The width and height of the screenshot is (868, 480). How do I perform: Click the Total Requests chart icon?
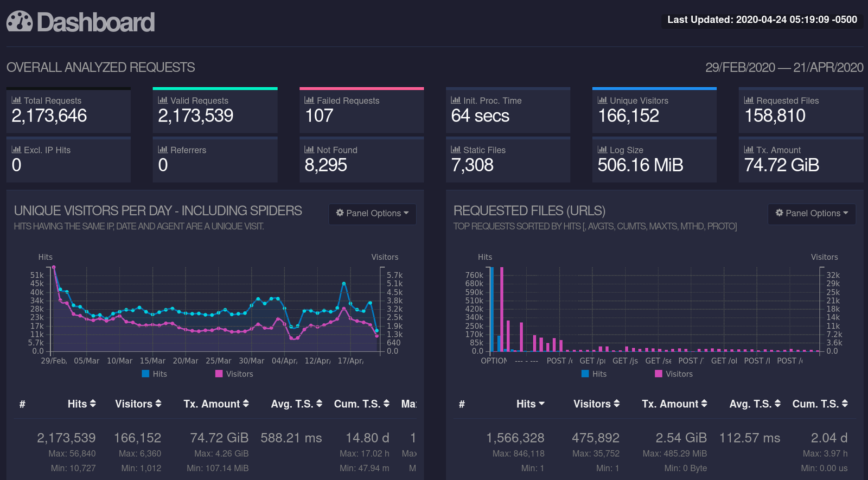pyautogui.click(x=16, y=100)
